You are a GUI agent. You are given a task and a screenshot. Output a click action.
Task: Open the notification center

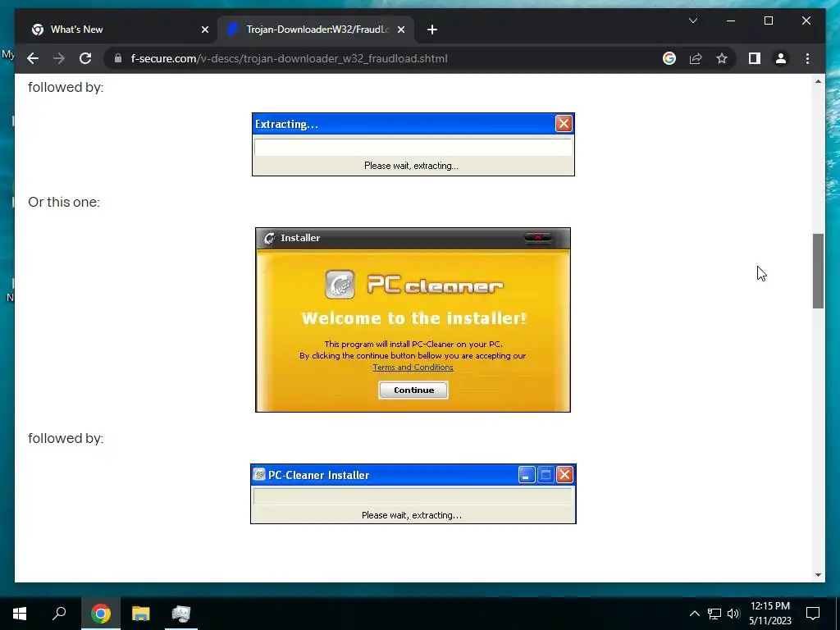pyautogui.click(x=813, y=614)
